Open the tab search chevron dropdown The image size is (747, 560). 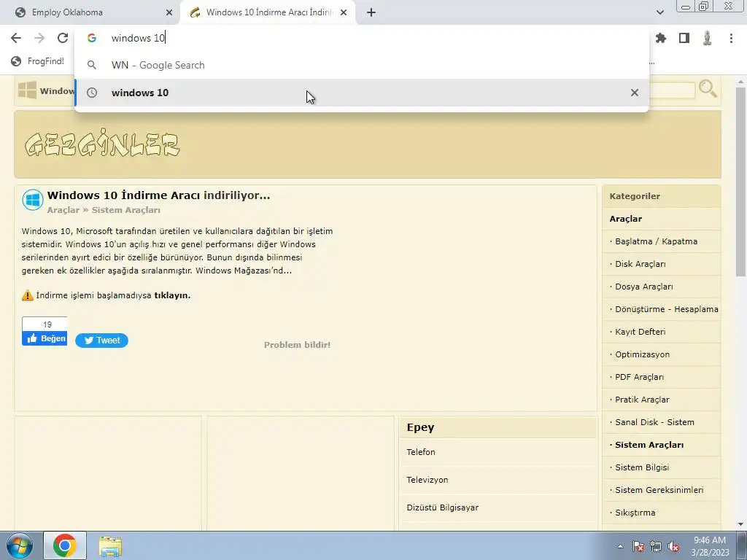(659, 12)
